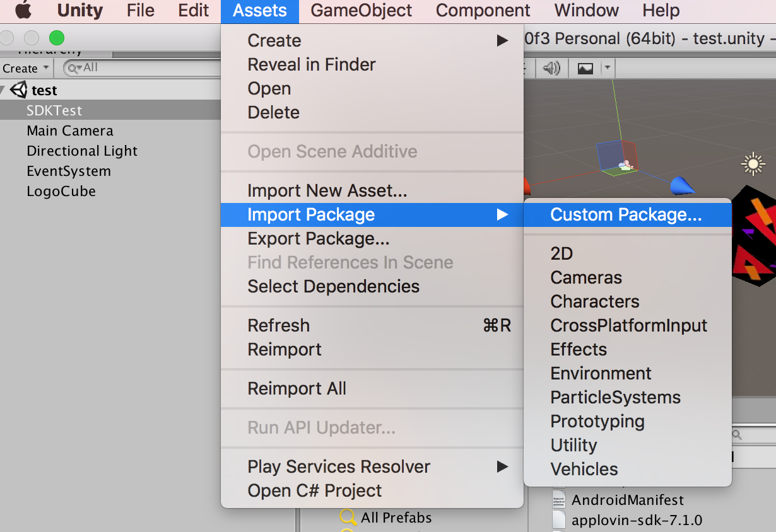The height and width of the screenshot is (532, 776).
Task: Select the AndroidManifest file icon
Action: 558,500
